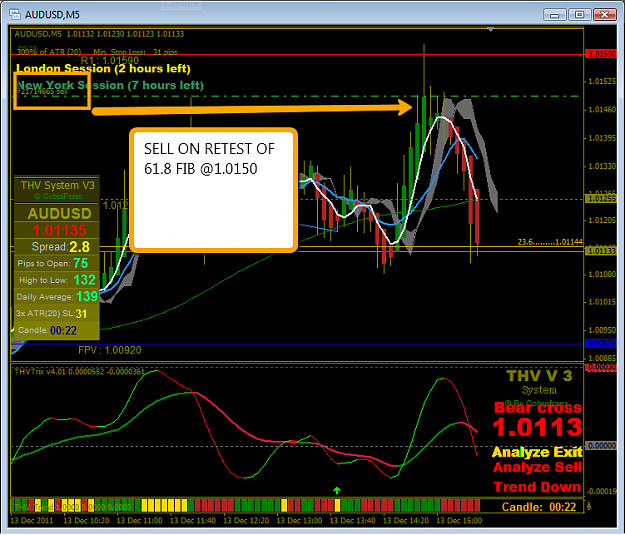Click the '13 Dec 2011' time axis label
The image size is (625, 535).
[x=32, y=521]
